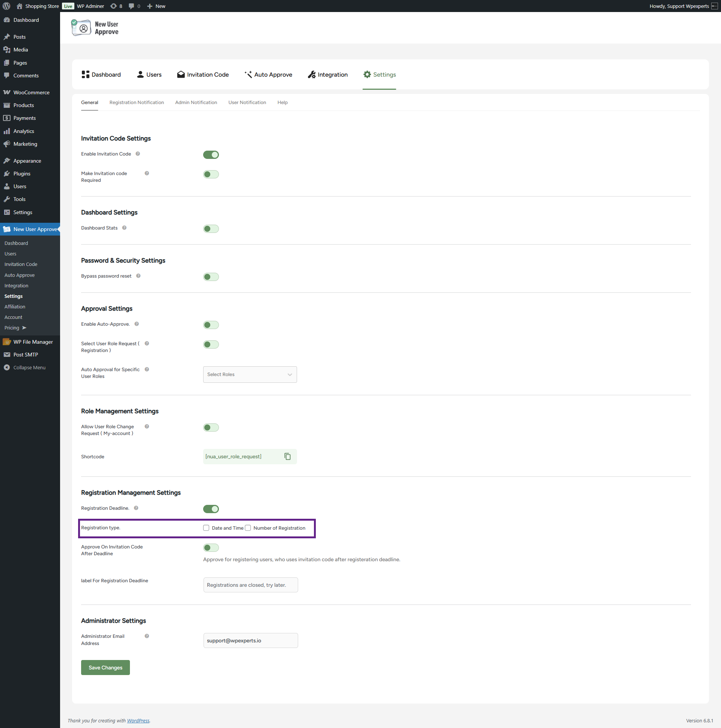Copy the nua_user_role_request shortcode
721x728 pixels.
287,456
